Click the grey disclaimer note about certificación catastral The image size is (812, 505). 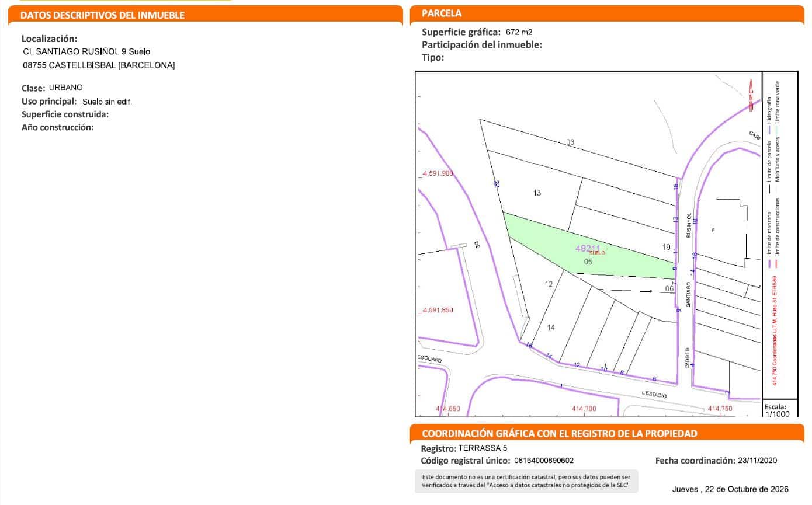point(526,481)
